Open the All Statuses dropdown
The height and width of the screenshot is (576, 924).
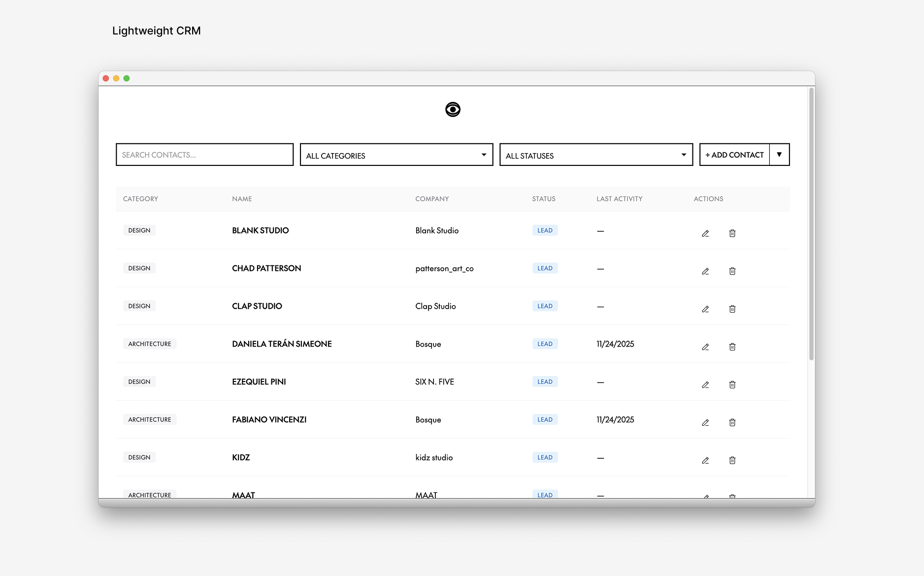pos(595,155)
